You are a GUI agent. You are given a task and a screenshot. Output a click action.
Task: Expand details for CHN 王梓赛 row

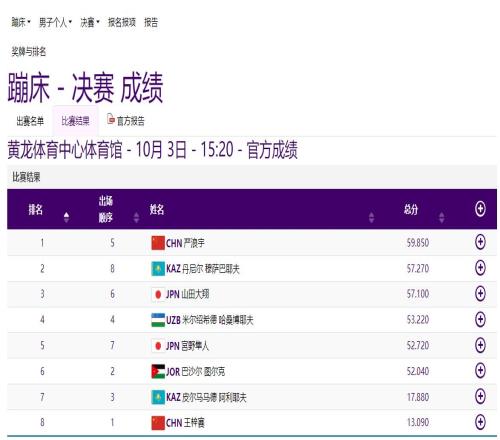coord(480,422)
